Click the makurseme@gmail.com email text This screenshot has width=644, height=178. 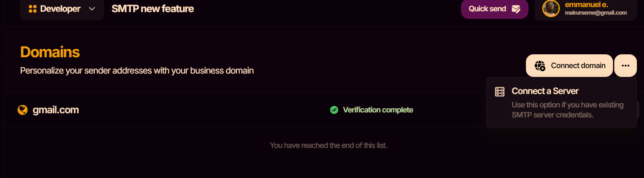coord(595,13)
